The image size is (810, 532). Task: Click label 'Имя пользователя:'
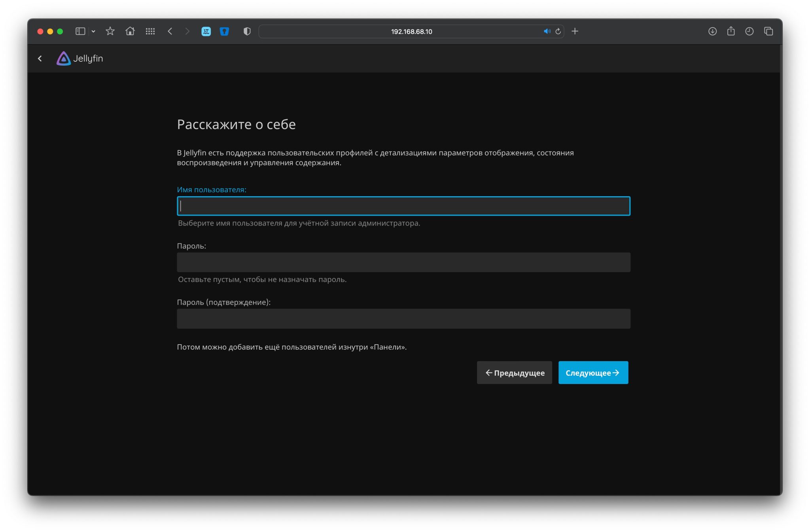tap(212, 190)
